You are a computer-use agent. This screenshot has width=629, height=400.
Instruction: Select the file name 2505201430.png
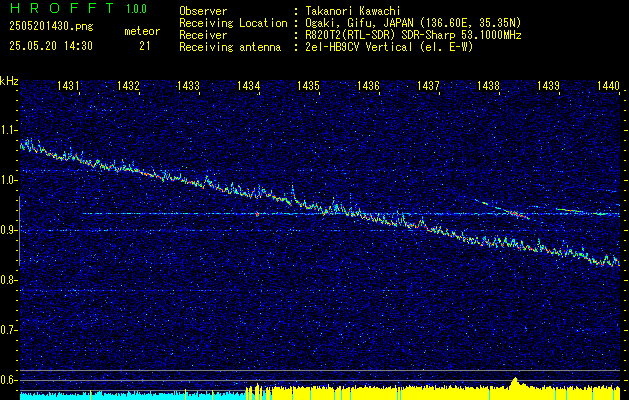51,26
